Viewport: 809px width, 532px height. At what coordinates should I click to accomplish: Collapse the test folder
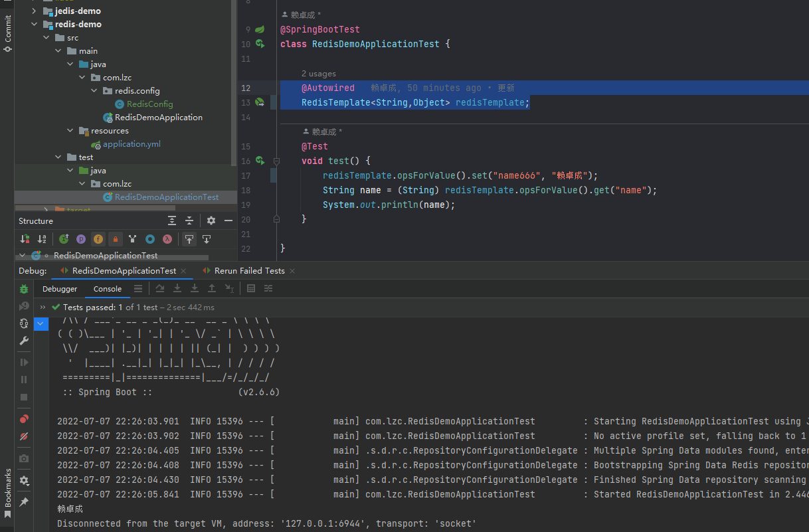click(58, 157)
